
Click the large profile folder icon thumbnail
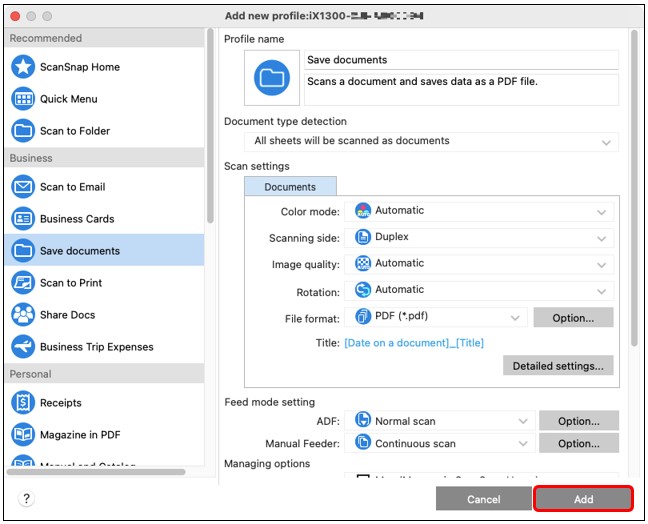(272, 78)
